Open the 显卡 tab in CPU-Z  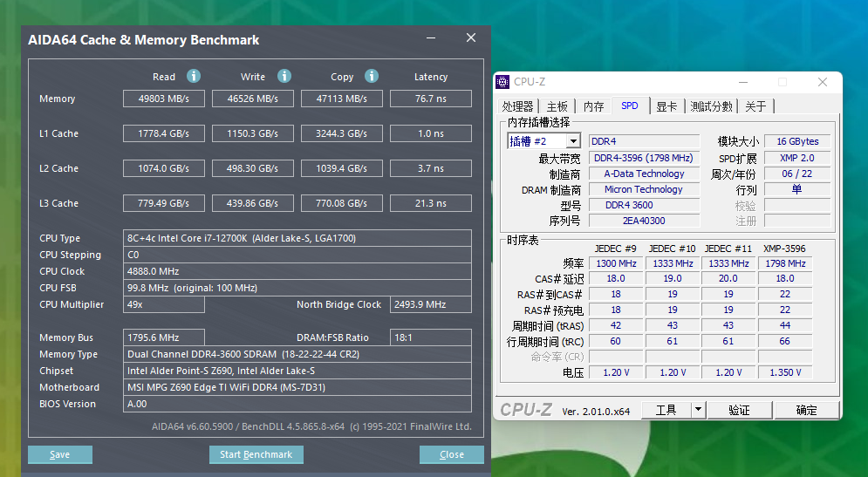[666, 106]
